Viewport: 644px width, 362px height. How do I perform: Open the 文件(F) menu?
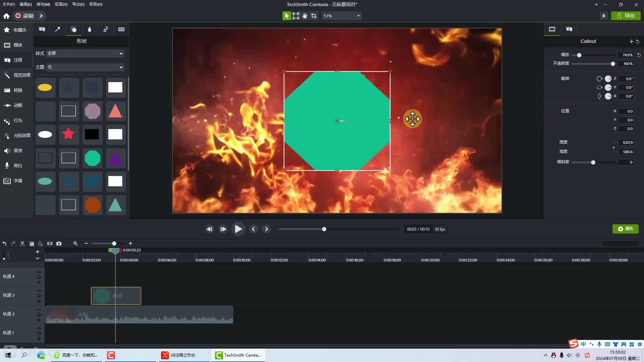coord(9,4)
